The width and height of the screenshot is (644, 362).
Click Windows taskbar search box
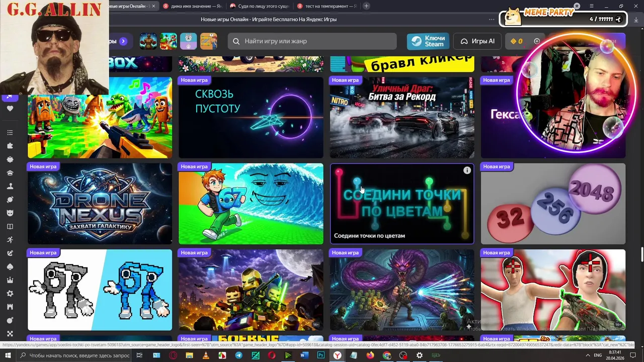(x=74, y=355)
